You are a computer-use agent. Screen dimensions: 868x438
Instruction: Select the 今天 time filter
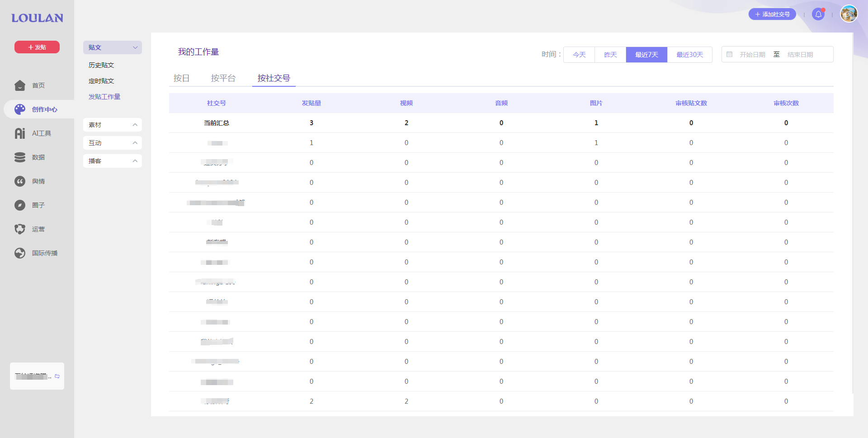(579, 55)
